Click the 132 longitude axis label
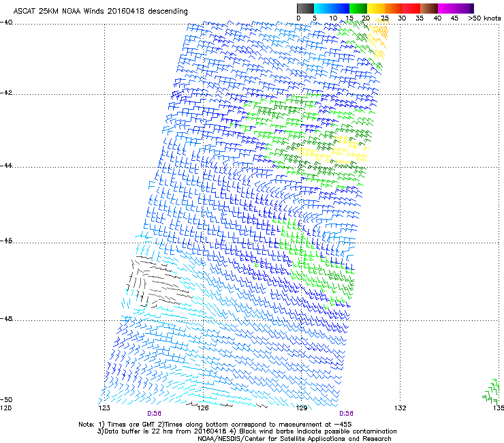This screenshot has width=504, height=443. pos(400,408)
